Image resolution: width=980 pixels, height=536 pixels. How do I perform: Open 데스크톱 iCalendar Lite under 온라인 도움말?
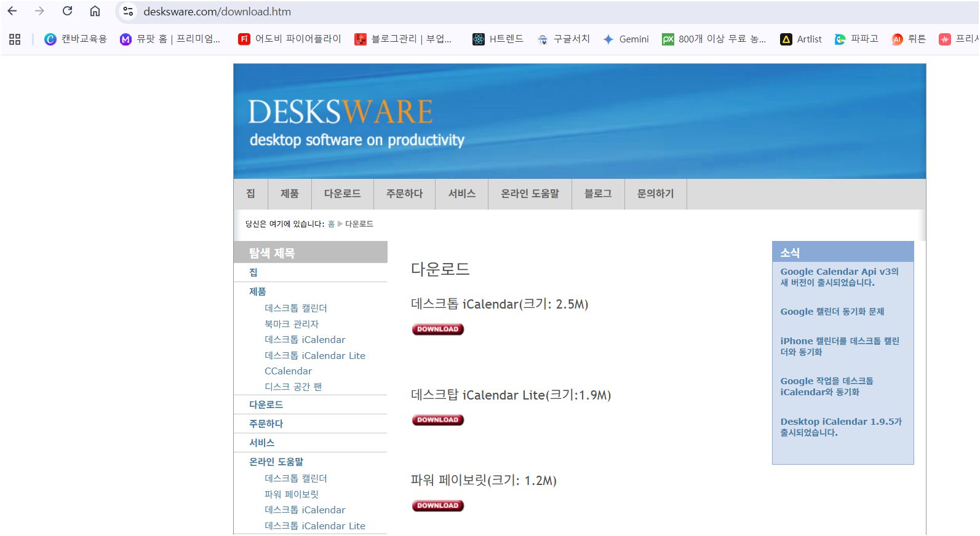[315, 526]
